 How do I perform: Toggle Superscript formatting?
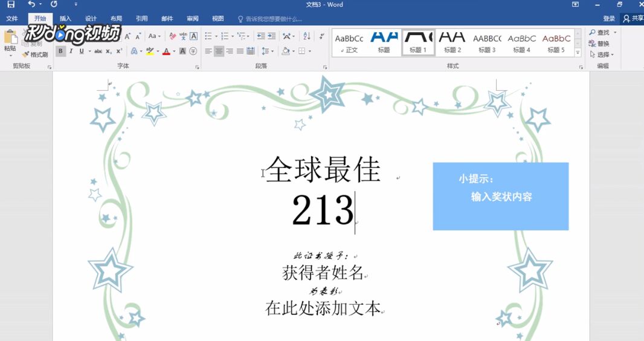coord(118,51)
